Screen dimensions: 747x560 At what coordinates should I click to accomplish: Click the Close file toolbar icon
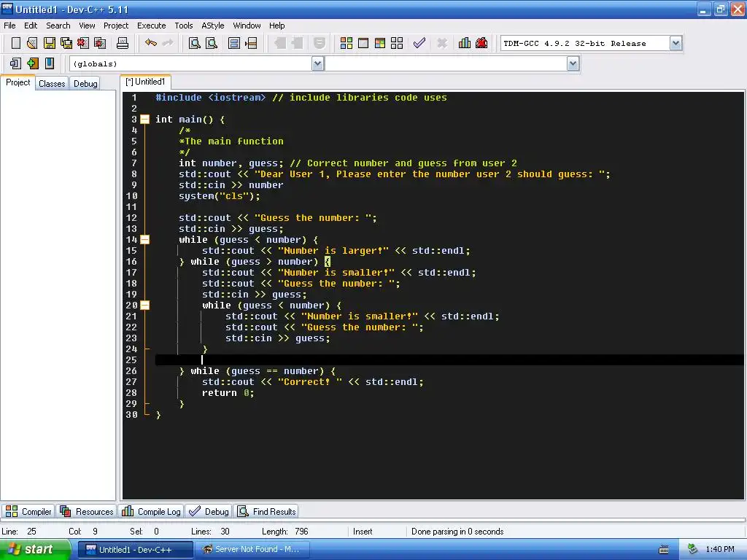pyautogui.click(x=83, y=43)
